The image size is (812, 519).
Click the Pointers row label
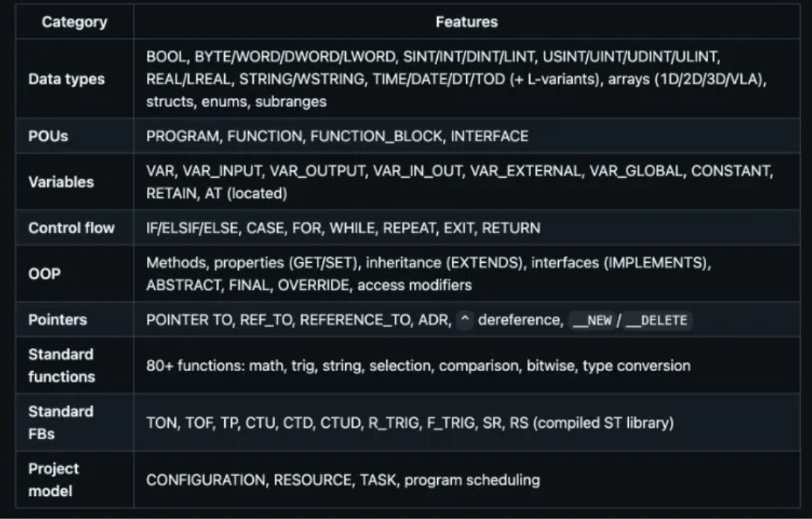[58, 320]
